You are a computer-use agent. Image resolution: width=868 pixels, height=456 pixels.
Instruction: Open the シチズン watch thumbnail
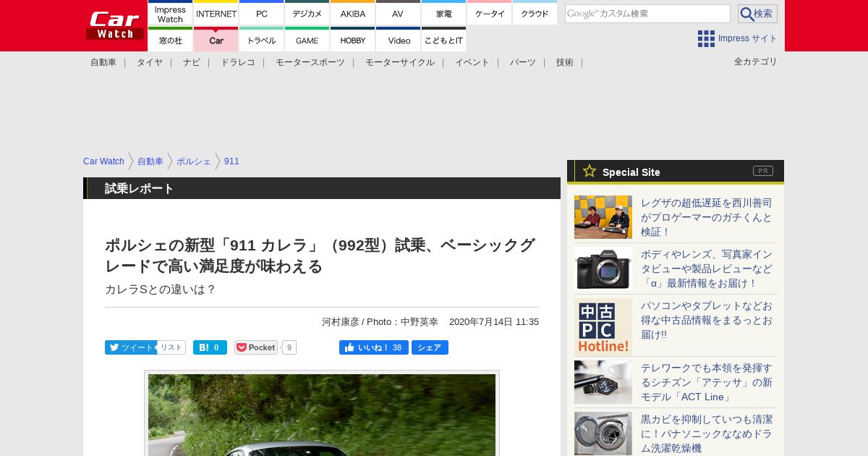(x=603, y=382)
